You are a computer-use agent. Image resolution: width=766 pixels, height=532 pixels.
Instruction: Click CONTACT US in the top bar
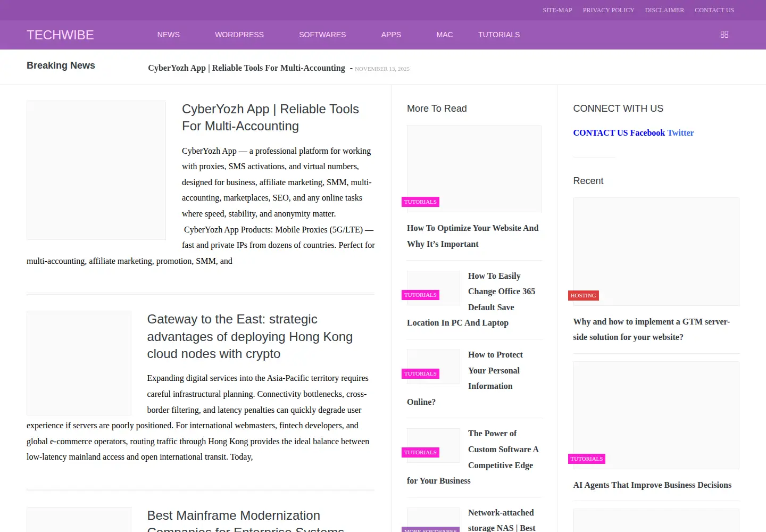click(714, 10)
